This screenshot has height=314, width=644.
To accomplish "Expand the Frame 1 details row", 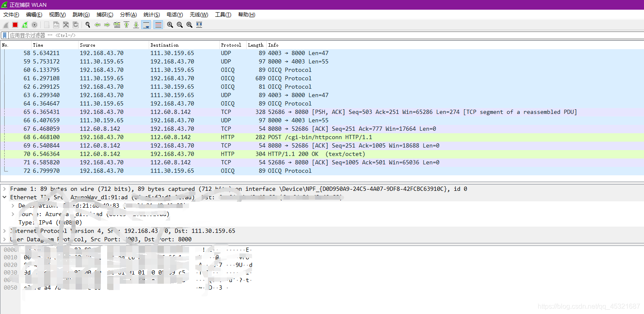I will pos(5,189).
